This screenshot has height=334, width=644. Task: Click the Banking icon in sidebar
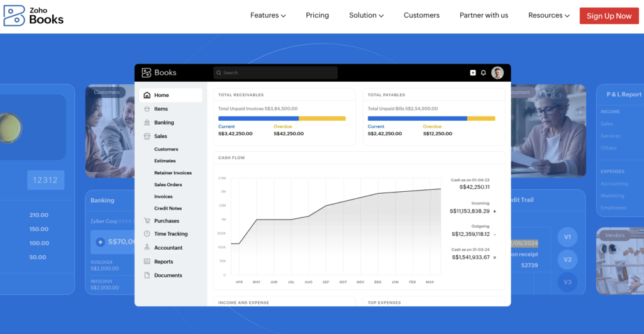point(147,123)
